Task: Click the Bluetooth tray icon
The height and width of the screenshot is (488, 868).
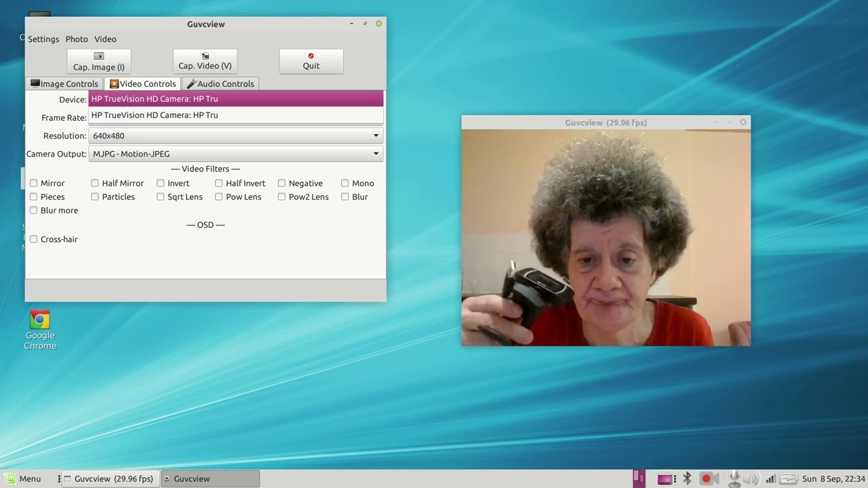Action: click(x=686, y=479)
